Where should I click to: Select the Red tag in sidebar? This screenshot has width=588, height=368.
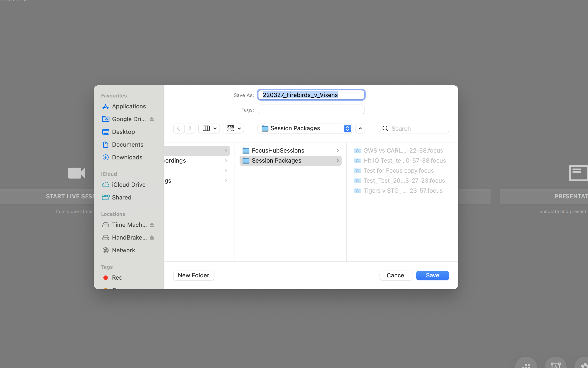[x=117, y=278]
